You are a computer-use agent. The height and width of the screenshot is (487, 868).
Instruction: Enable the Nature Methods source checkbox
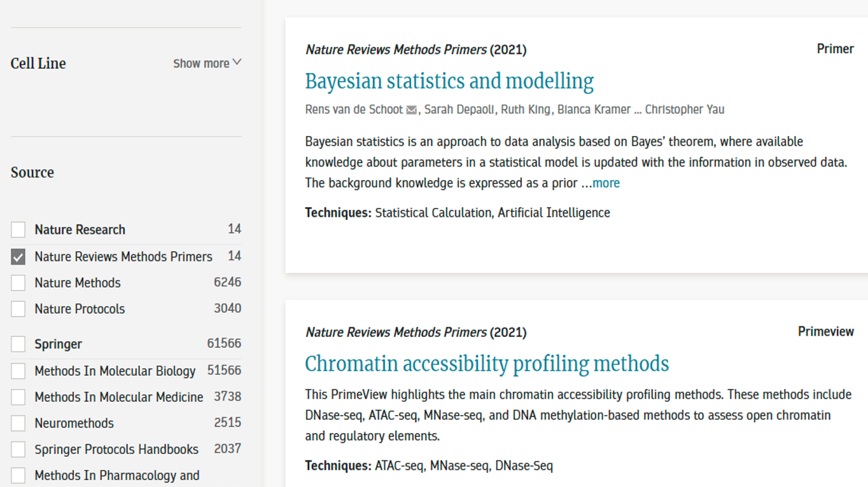[x=18, y=283]
